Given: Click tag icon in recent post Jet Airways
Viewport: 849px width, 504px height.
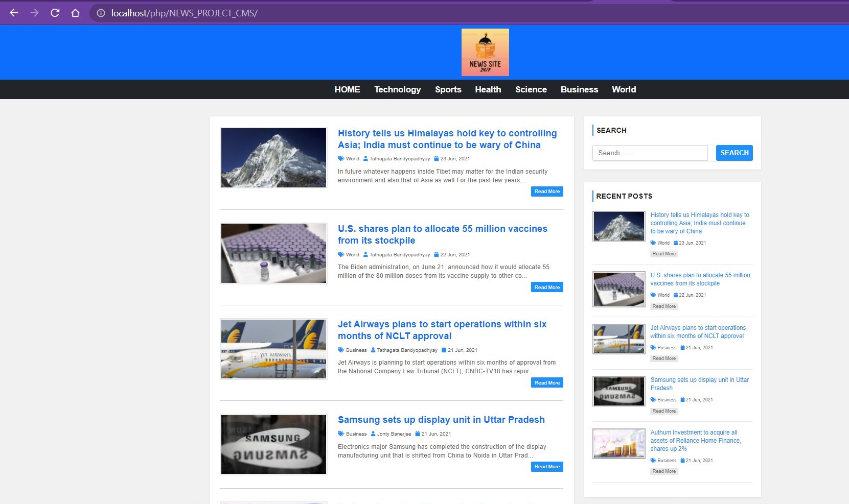Looking at the screenshot, I should [x=653, y=347].
